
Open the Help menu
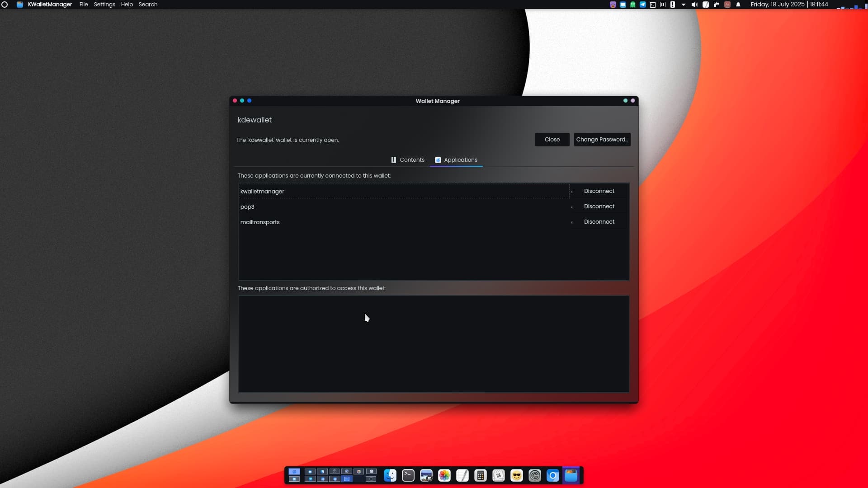[127, 5]
